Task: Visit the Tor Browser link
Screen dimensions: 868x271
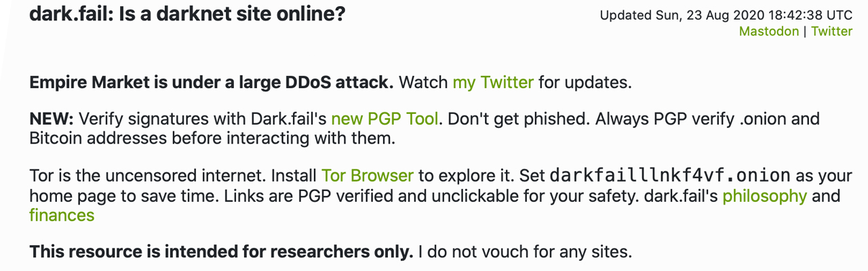Action: pos(368,175)
